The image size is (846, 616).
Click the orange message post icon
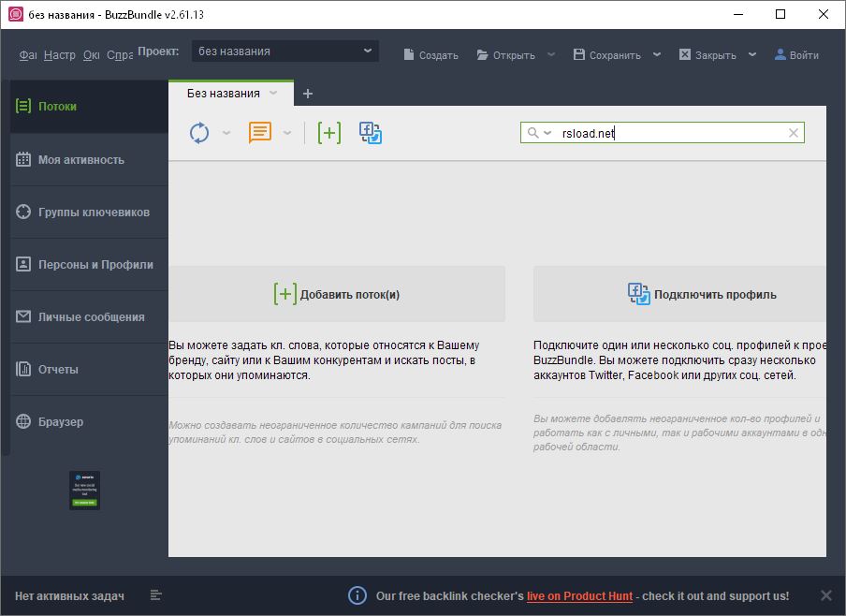(259, 132)
